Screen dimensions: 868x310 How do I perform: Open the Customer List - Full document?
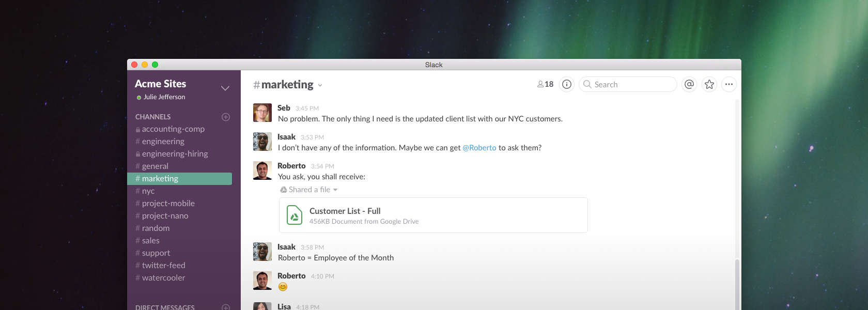(345, 211)
